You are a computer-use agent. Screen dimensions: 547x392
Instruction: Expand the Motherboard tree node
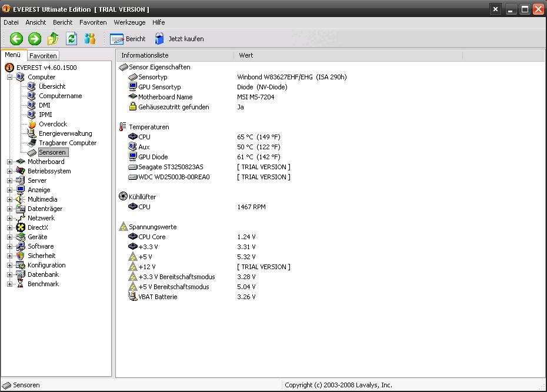point(10,162)
